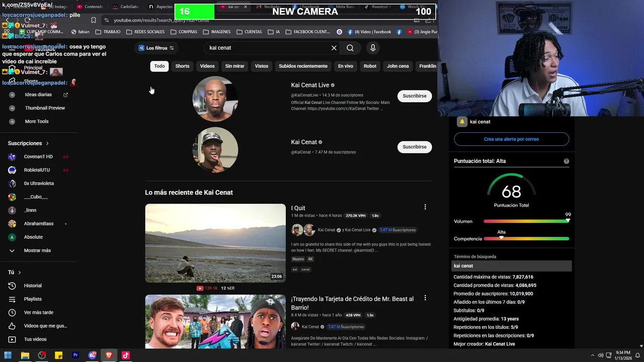
Task: Open the Los filtros vidIQ filter button
Action: point(156,48)
